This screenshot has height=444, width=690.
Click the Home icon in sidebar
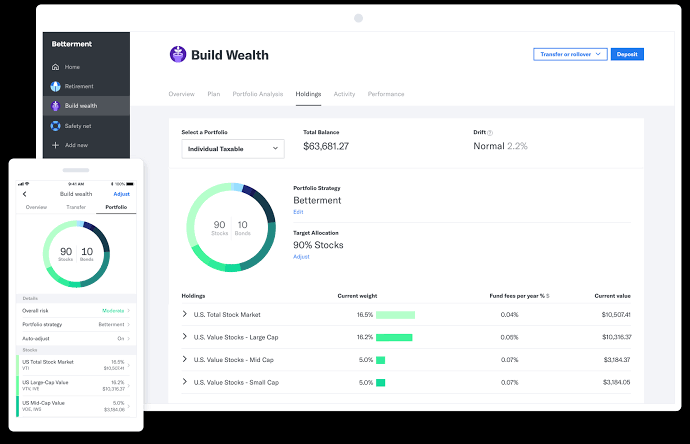(x=56, y=67)
